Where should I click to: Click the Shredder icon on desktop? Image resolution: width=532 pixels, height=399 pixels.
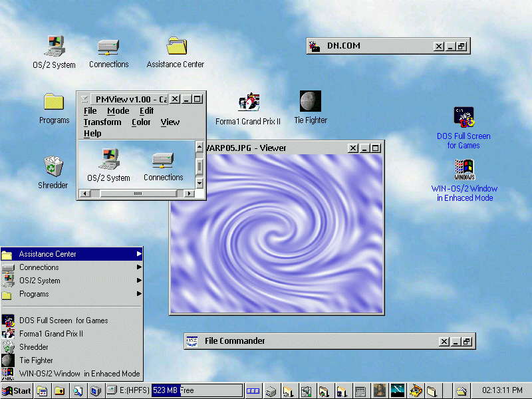click(x=53, y=166)
